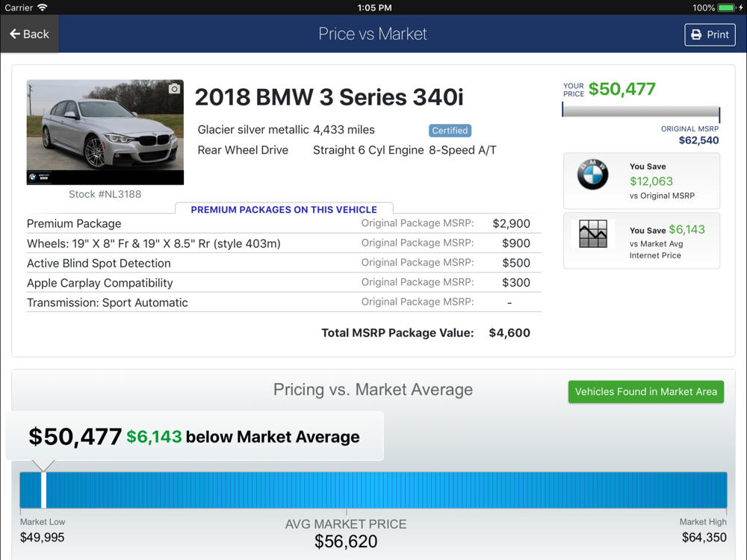This screenshot has height=560, width=747.
Task: Tap battery icon in status bar
Action: click(x=727, y=7)
